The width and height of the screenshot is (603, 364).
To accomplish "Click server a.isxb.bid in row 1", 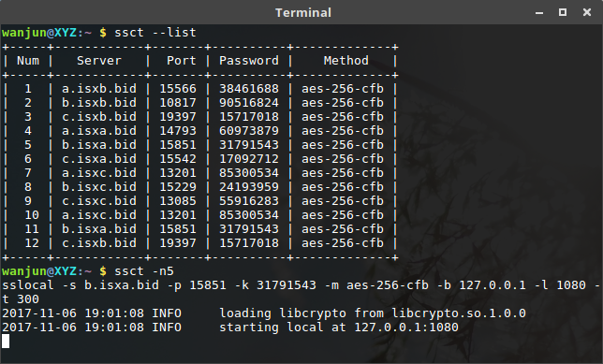I will point(99,89).
